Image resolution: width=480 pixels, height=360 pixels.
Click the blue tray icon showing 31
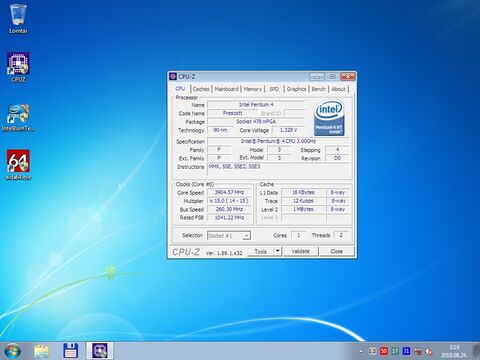(406, 351)
